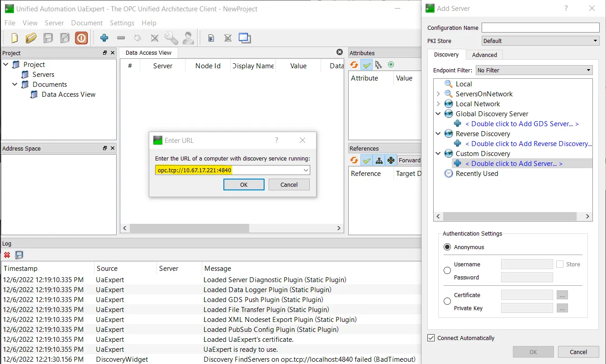The width and height of the screenshot is (606, 364).
Task: Open the Endpoint Filter dropdown
Action: pos(534,70)
